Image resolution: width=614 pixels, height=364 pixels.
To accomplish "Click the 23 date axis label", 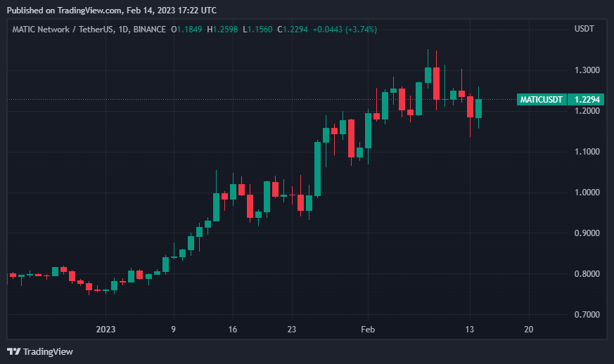I will click(292, 329).
